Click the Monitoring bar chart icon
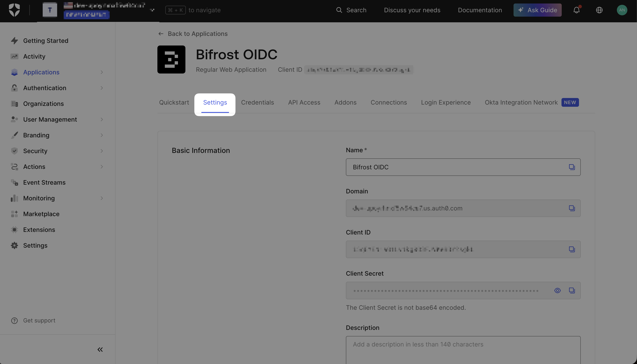 click(14, 198)
